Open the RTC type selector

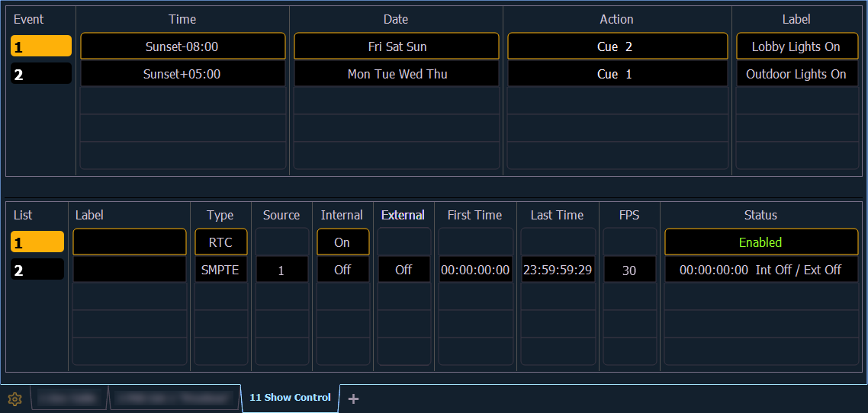pyautogui.click(x=220, y=242)
